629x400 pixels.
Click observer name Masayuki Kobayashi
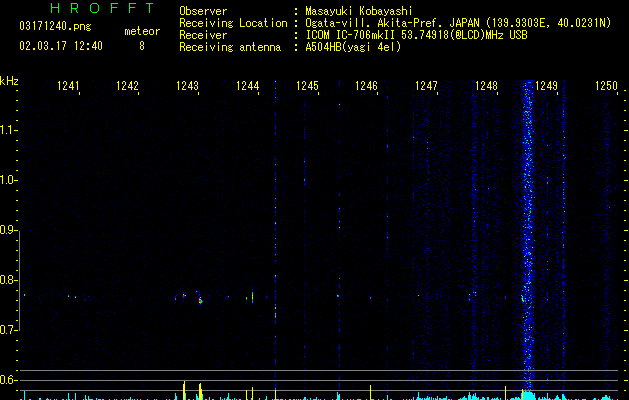pyautogui.click(x=359, y=11)
